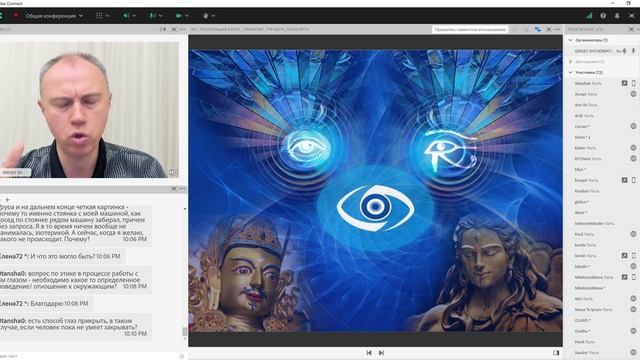
Task: Click the mobile device icon next to Enorph
Action: (633, 180)
